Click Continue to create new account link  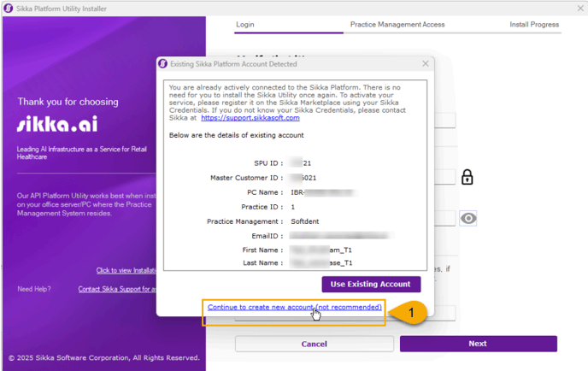(294, 307)
